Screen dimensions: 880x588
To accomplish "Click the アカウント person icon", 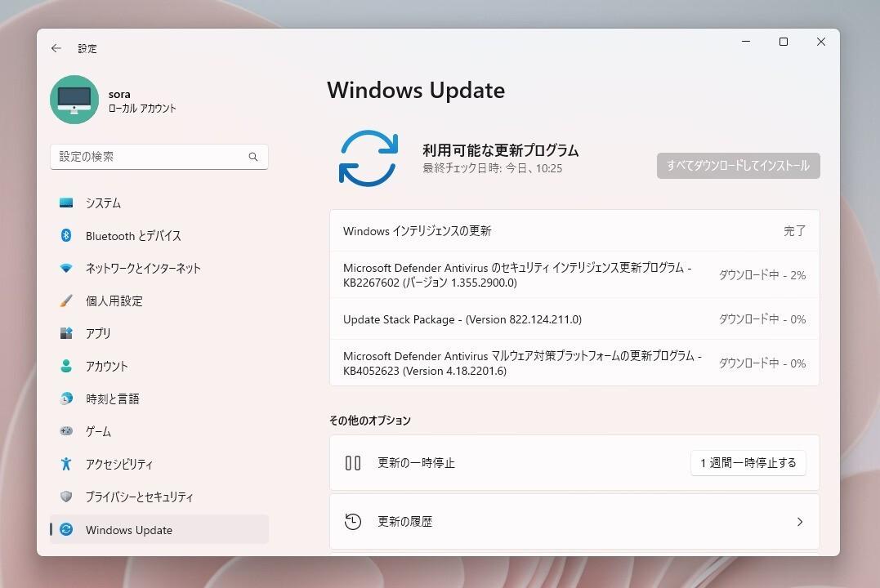I will coord(66,366).
